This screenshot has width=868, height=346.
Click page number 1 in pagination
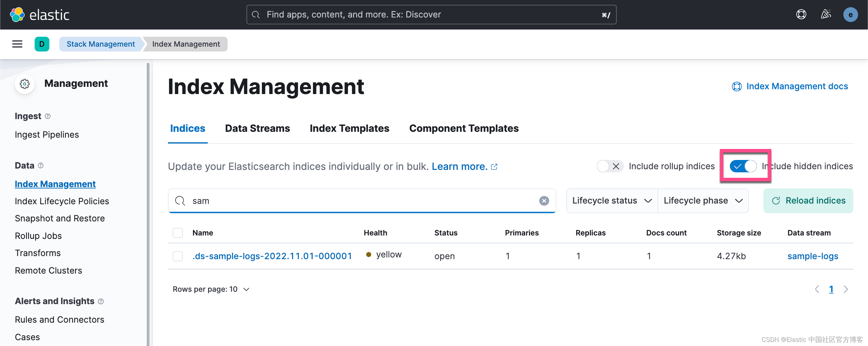pyautogui.click(x=831, y=289)
